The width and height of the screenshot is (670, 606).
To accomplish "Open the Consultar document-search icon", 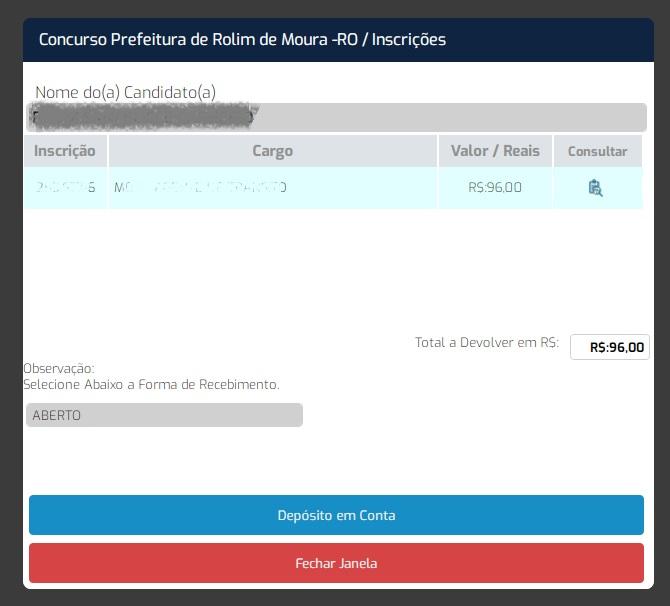I will pos(595,188).
